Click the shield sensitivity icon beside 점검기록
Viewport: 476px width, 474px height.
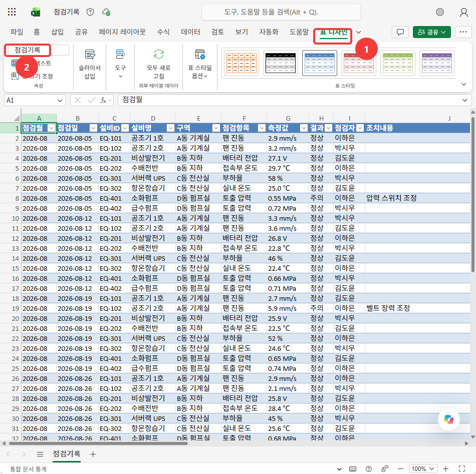tap(90, 12)
